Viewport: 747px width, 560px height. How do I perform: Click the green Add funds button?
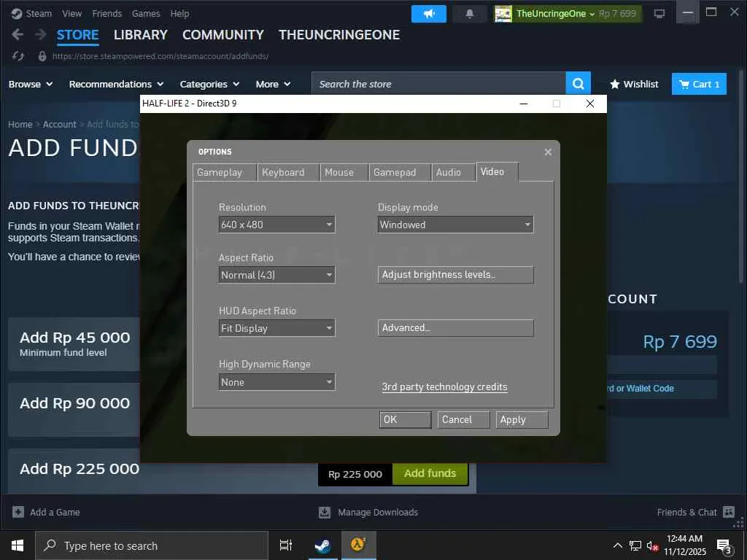(x=430, y=473)
